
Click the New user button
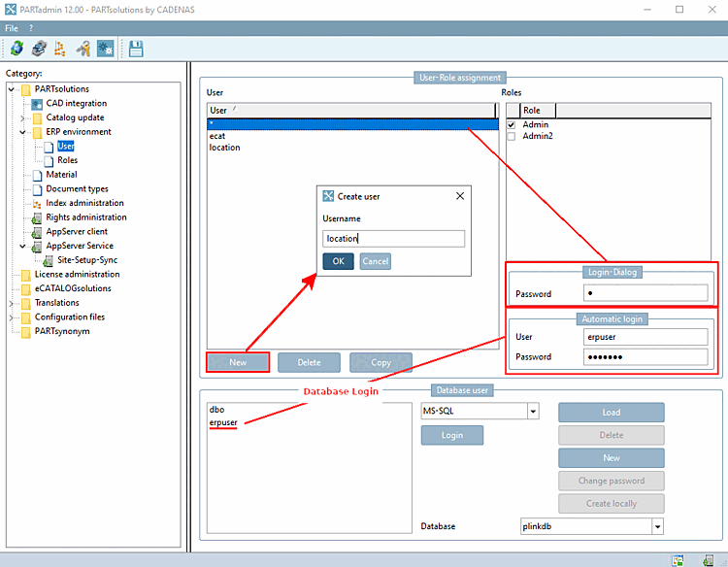(x=238, y=362)
